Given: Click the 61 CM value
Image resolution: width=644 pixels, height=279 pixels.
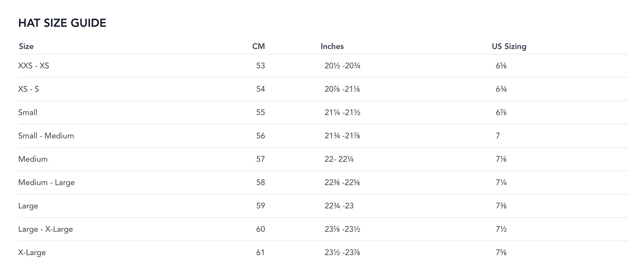Looking at the screenshot, I should [x=260, y=253].
